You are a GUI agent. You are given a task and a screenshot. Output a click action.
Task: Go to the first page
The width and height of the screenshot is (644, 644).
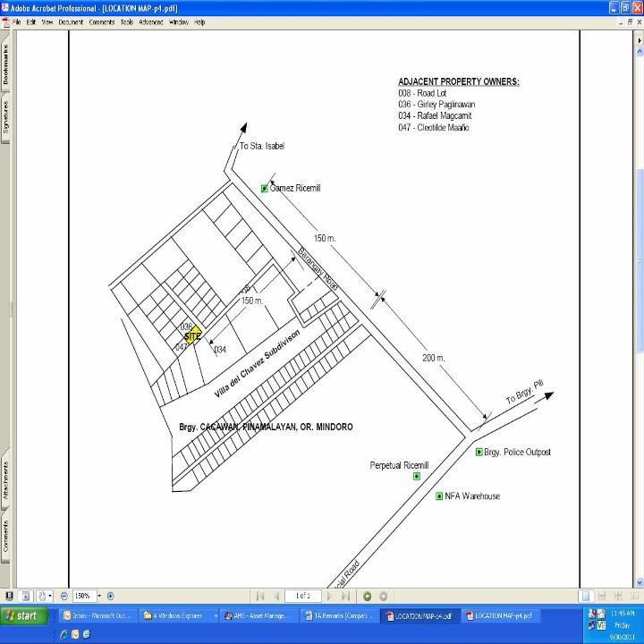(260, 596)
